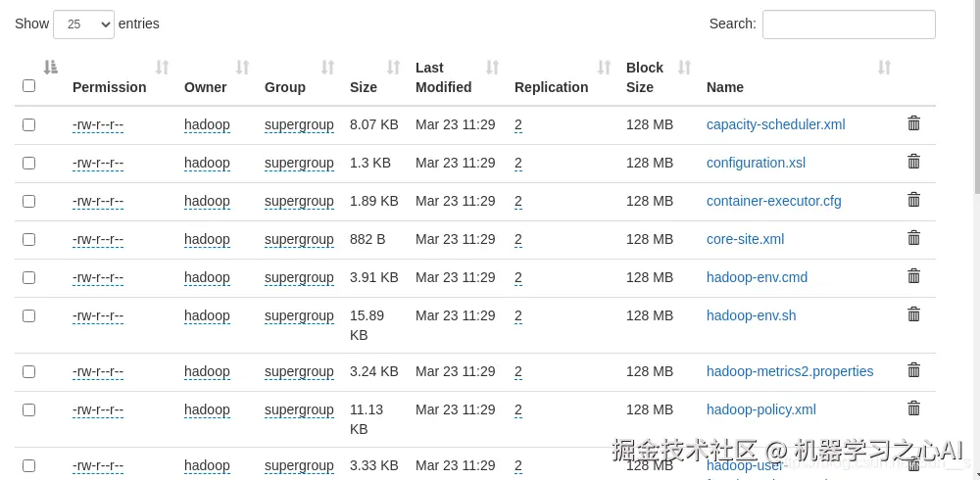Delete capacity-scheduler.xml using its trash icon
This screenshot has height=480, width=980.
(913, 123)
